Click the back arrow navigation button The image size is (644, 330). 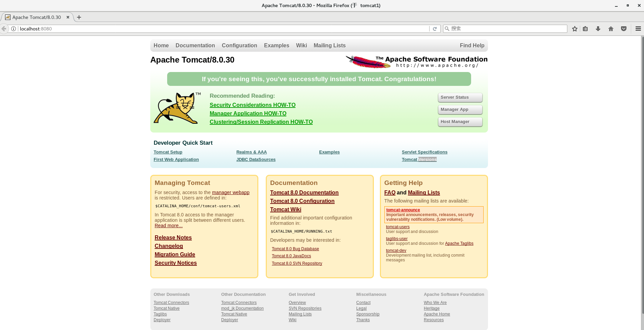4,29
